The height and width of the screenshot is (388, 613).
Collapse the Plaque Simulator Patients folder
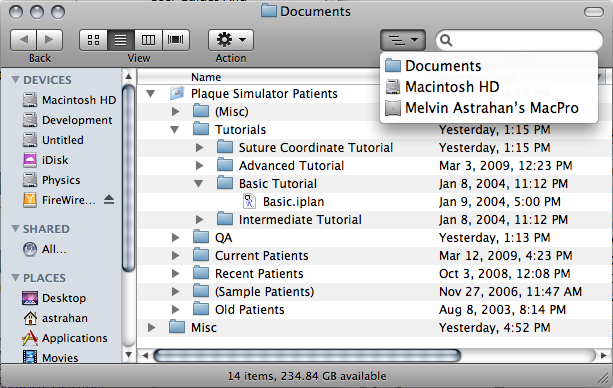coord(151,94)
